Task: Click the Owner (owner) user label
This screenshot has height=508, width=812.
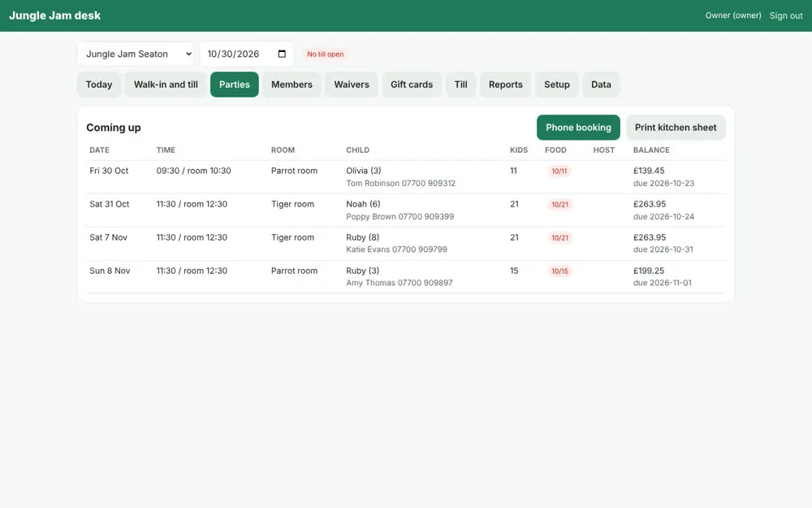Action: (x=733, y=15)
